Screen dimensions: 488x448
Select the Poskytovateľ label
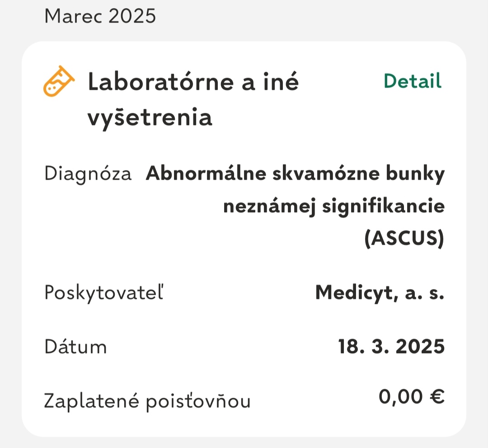[x=105, y=293]
